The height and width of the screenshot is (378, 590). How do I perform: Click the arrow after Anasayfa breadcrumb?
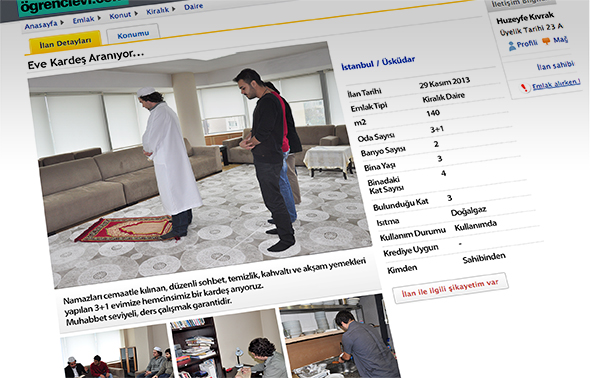pos(62,23)
